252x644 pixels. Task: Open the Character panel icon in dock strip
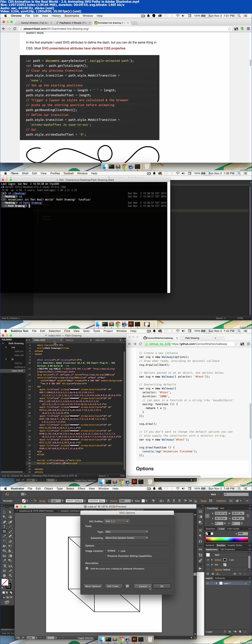click(200, 530)
